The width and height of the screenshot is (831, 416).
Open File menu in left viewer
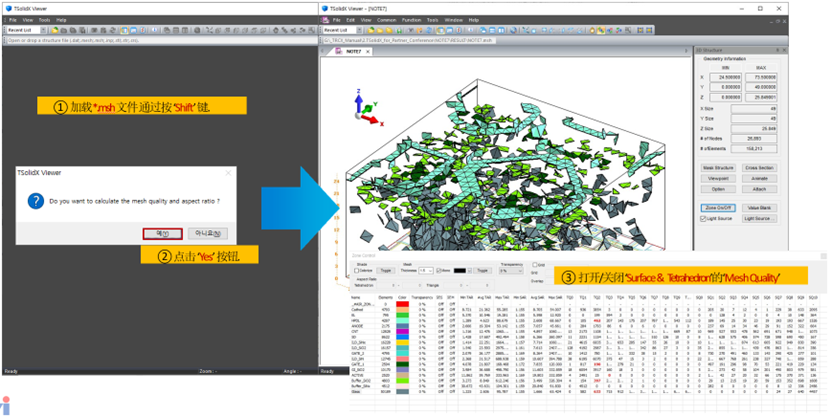click(13, 20)
